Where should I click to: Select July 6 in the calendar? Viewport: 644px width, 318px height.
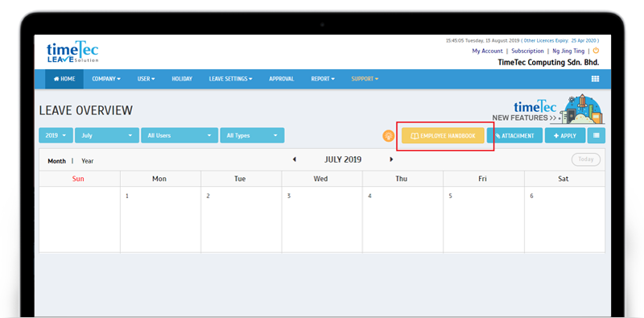[565, 220]
